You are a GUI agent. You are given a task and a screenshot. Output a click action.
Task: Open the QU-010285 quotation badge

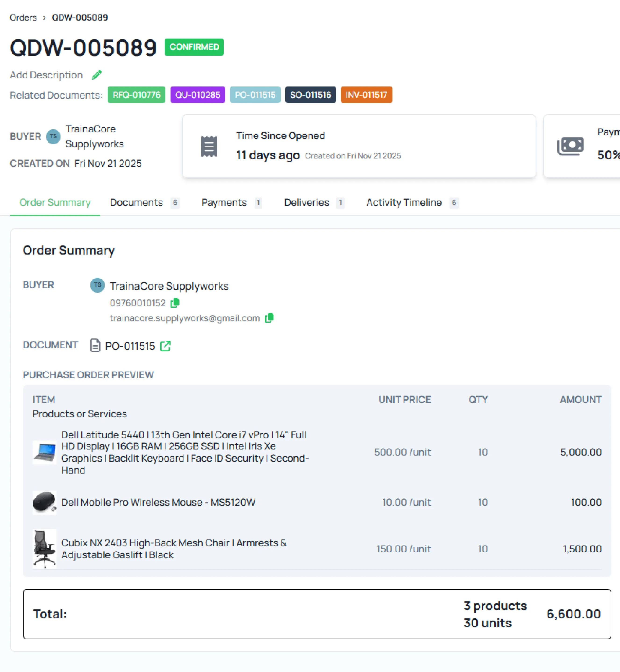click(x=197, y=95)
